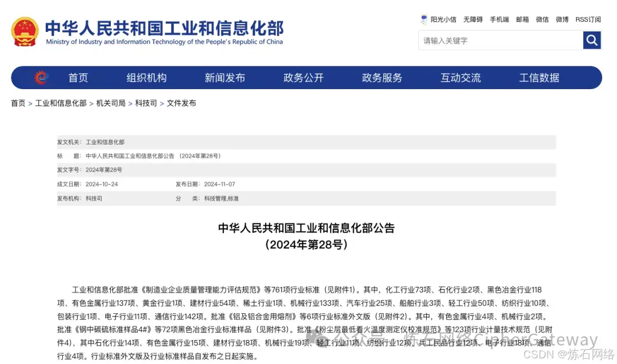Click the 发布日期 value 2024-11-07
Screen dimensions: 617x364
[x=219, y=184]
